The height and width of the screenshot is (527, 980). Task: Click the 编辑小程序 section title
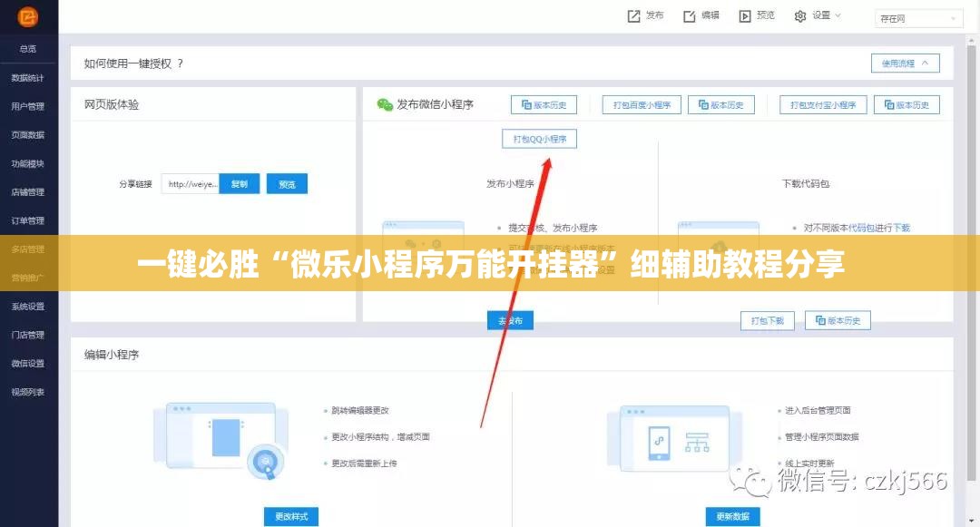[x=112, y=355]
